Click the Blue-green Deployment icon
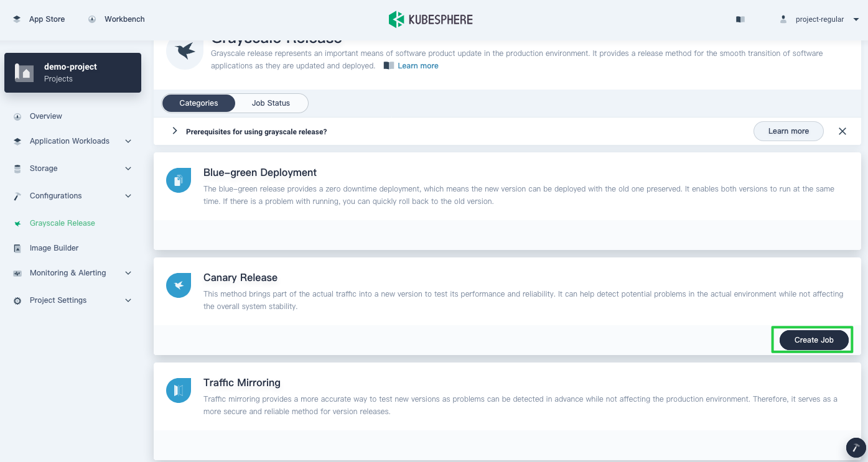Image resolution: width=868 pixels, height=462 pixels. 179,180
